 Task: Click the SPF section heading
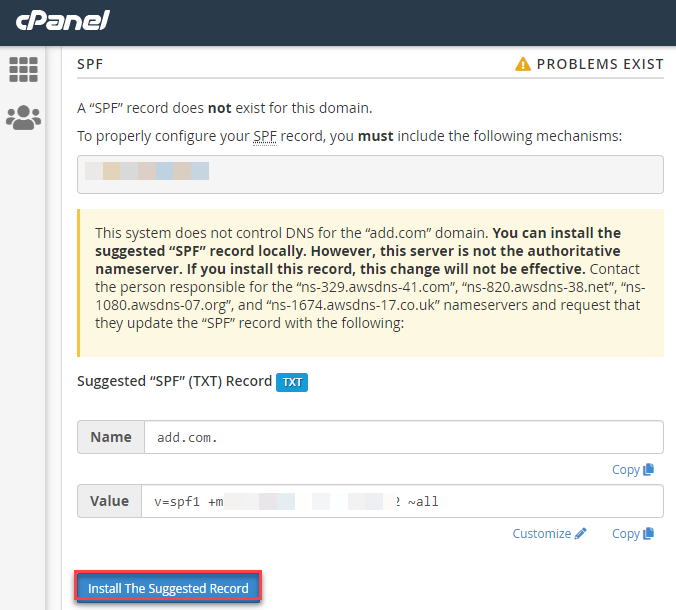90,64
